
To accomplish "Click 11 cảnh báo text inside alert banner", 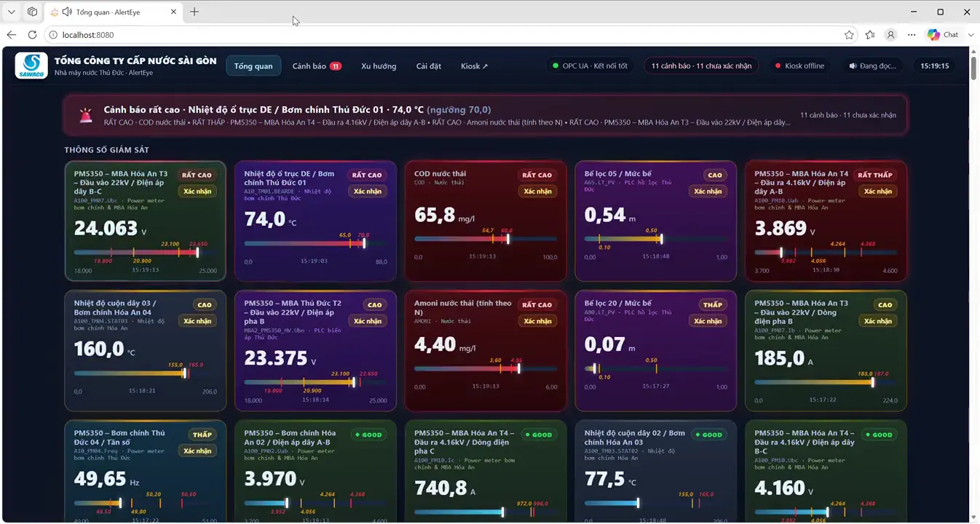I will pos(848,115).
